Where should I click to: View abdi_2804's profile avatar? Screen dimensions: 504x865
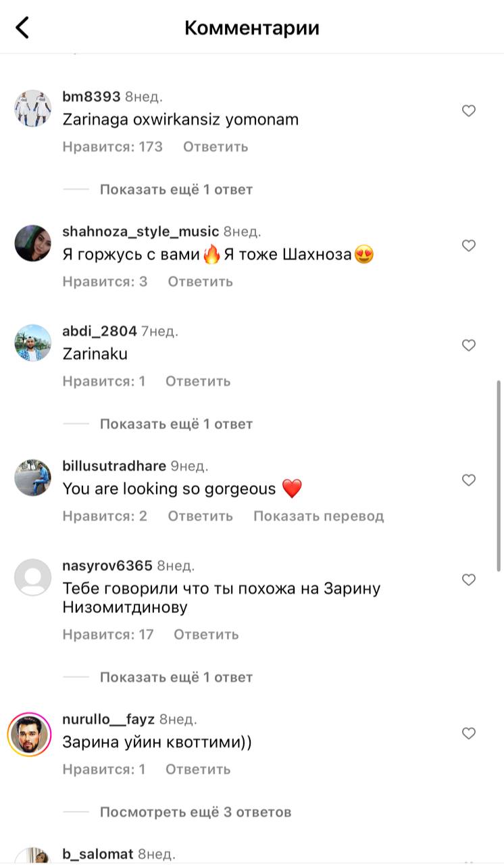33,343
